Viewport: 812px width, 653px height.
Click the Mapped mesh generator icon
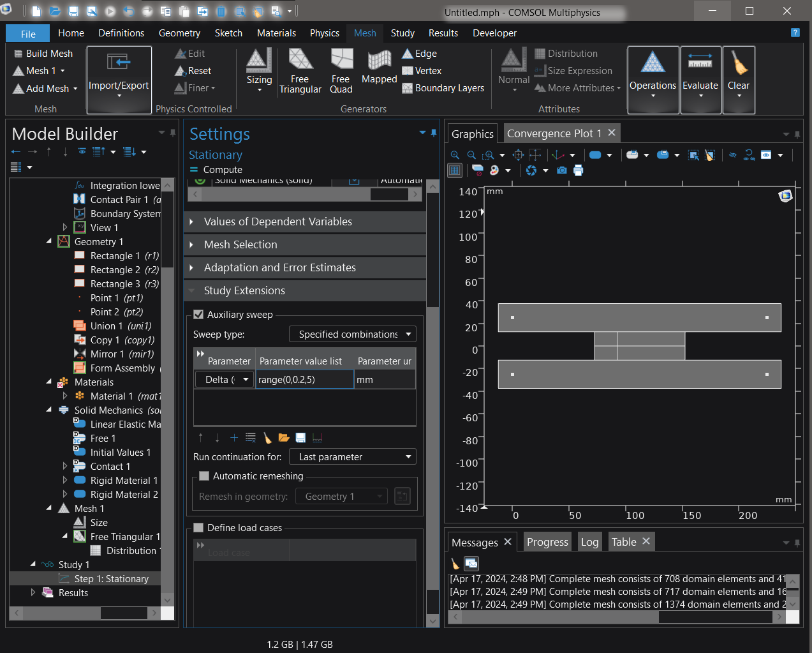379,60
